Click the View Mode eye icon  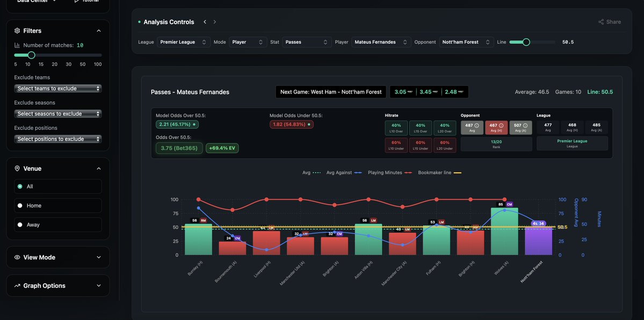click(x=17, y=257)
